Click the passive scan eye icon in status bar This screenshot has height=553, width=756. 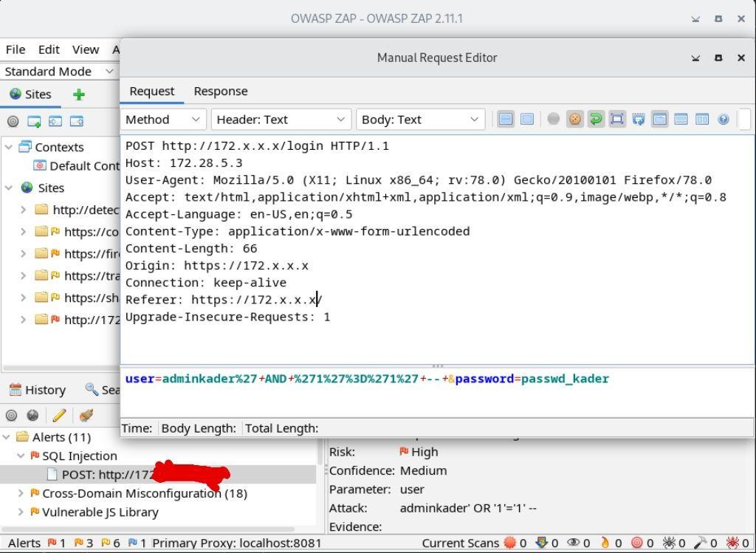[572, 543]
